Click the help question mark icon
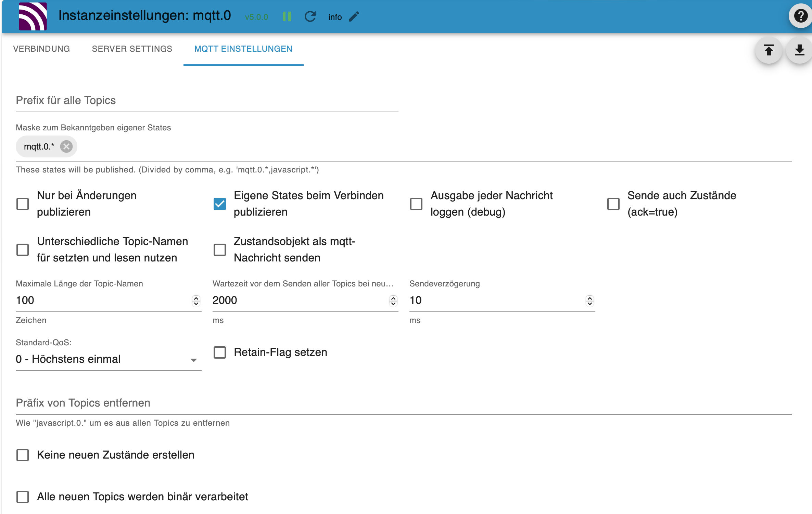Screen dimensions: 812x514 [x=799, y=16]
